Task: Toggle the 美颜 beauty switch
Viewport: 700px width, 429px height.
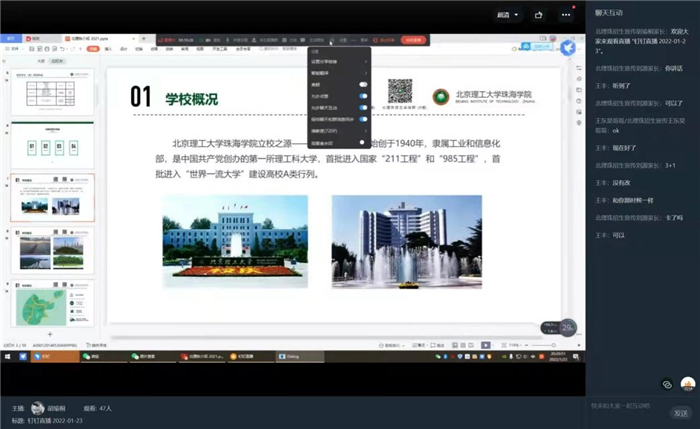Action: 363,84
